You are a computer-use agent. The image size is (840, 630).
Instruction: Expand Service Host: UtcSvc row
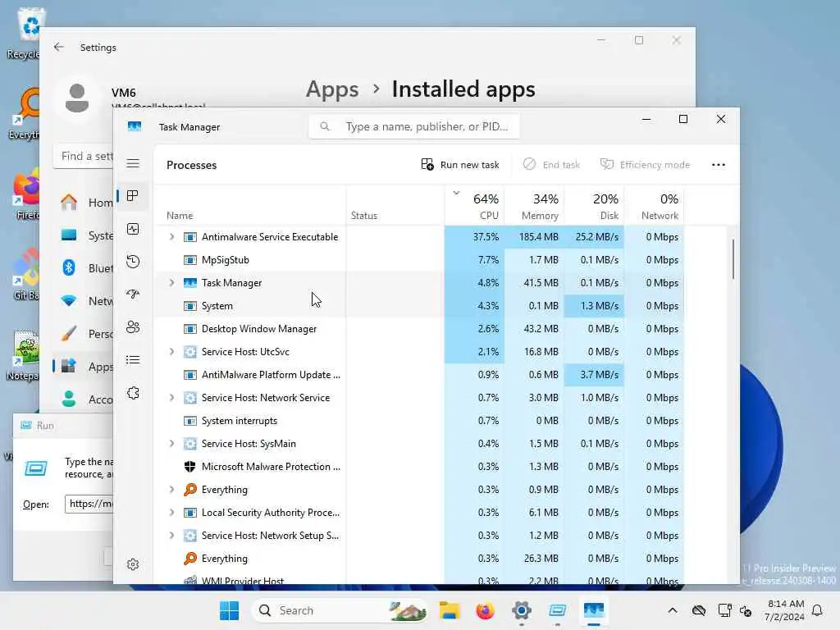[171, 352]
